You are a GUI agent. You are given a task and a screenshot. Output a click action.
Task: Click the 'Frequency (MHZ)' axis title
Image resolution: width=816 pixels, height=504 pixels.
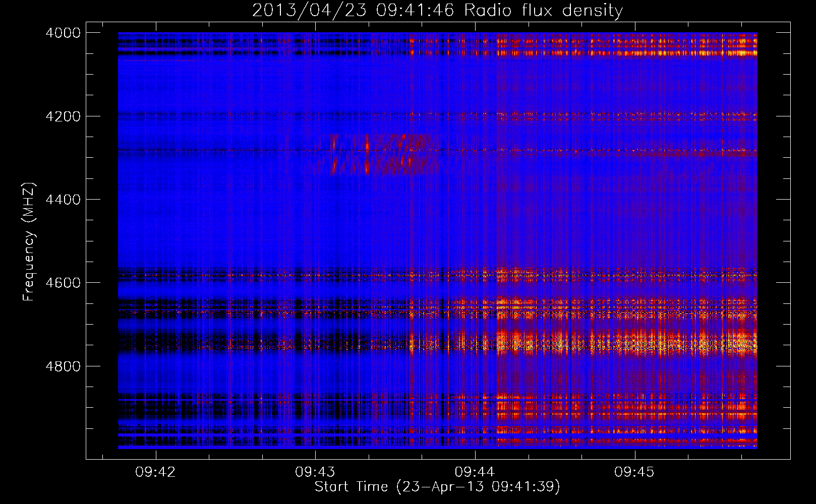pyautogui.click(x=29, y=242)
